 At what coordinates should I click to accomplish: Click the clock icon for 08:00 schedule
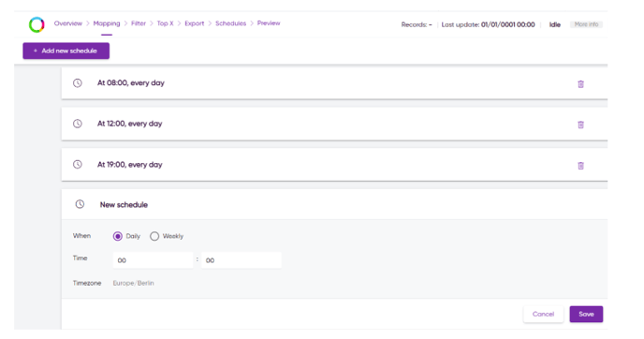pos(77,83)
